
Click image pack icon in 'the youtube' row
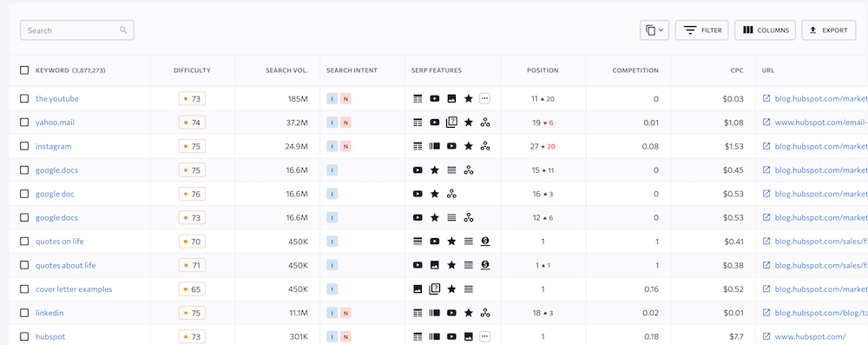451,99
